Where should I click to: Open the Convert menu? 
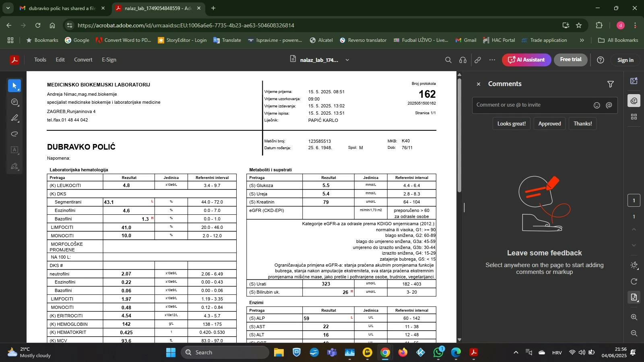coord(83,60)
